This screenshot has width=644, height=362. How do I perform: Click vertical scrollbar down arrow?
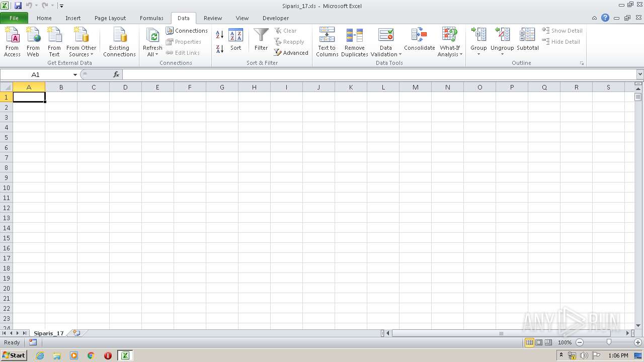click(x=638, y=325)
